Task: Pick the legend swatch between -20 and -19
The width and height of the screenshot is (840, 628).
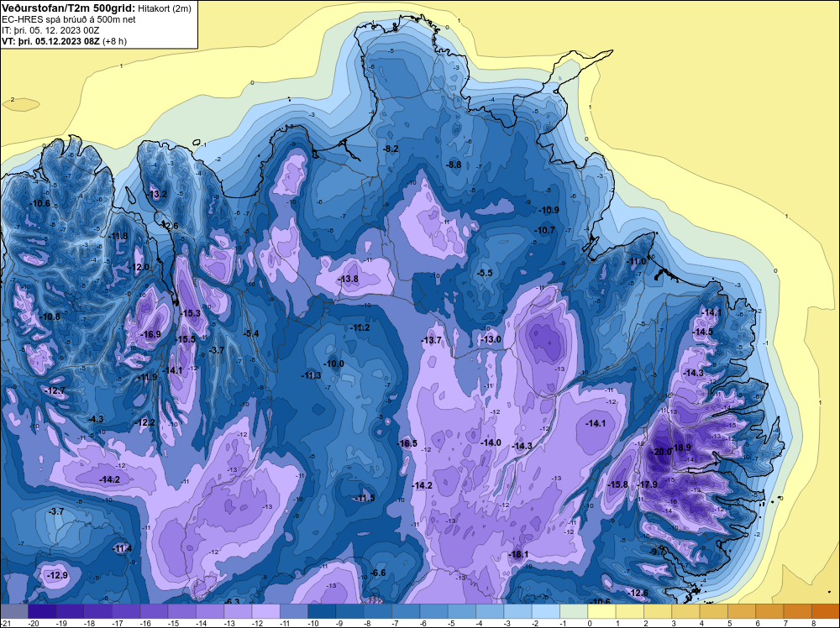Action: click(42, 611)
